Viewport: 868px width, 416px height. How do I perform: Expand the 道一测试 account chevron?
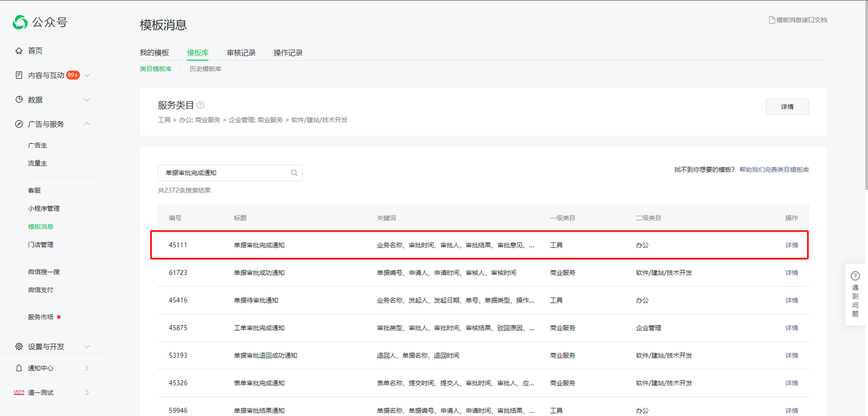(x=87, y=392)
